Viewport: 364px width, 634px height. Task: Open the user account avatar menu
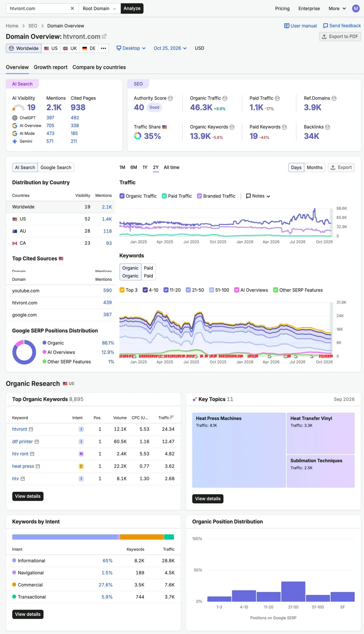click(x=356, y=8)
